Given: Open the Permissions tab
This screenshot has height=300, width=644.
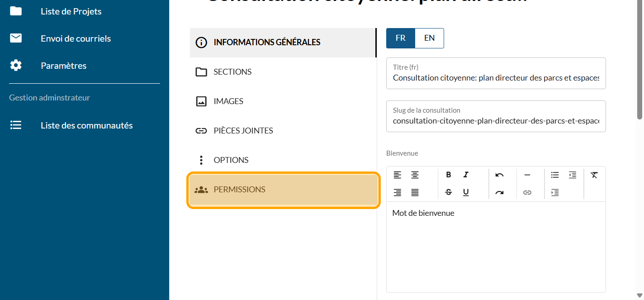Looking at the screenshot, I should (x=283, y=190).
